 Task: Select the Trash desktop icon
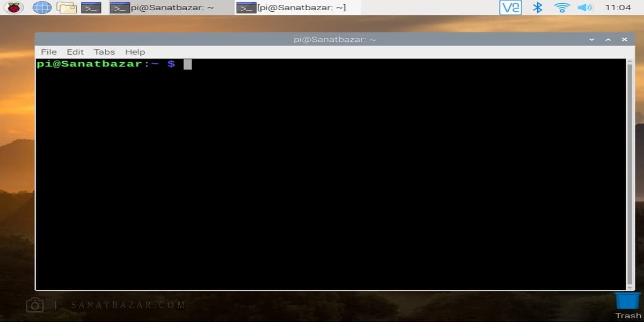pyautogui.click(x=628, y=305)
